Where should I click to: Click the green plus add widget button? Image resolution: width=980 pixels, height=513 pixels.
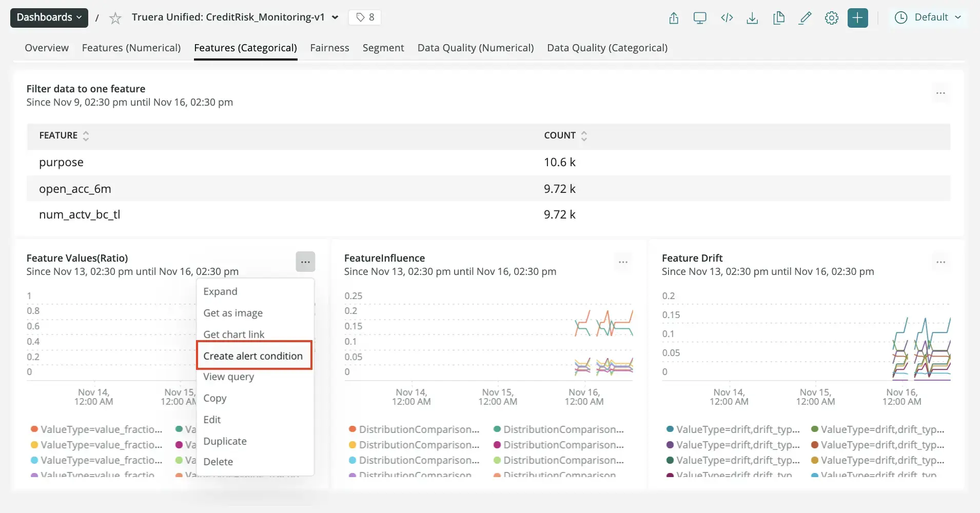(858, 18)
